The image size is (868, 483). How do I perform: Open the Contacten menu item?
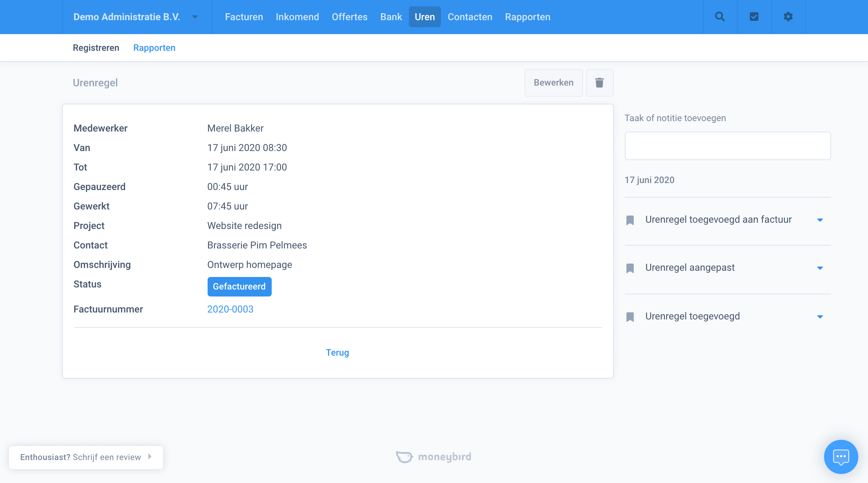[470, 17]
